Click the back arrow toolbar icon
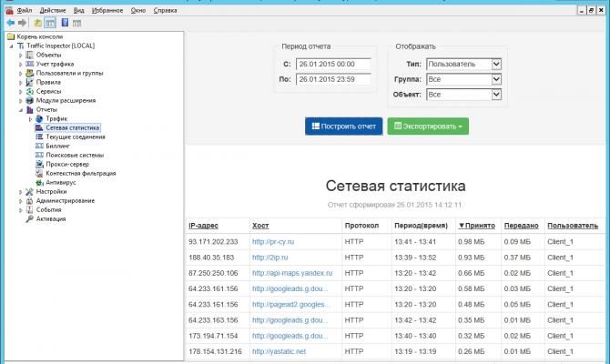Screen dimensions: 610x364 point(9,22)
